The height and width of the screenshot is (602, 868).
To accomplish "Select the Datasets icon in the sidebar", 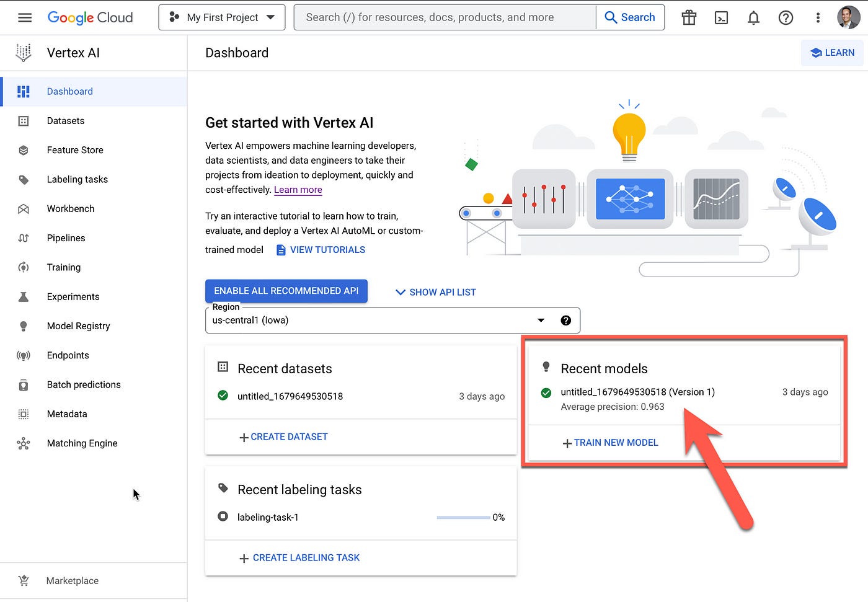I will pyautogui.click(x=24, y=120).
